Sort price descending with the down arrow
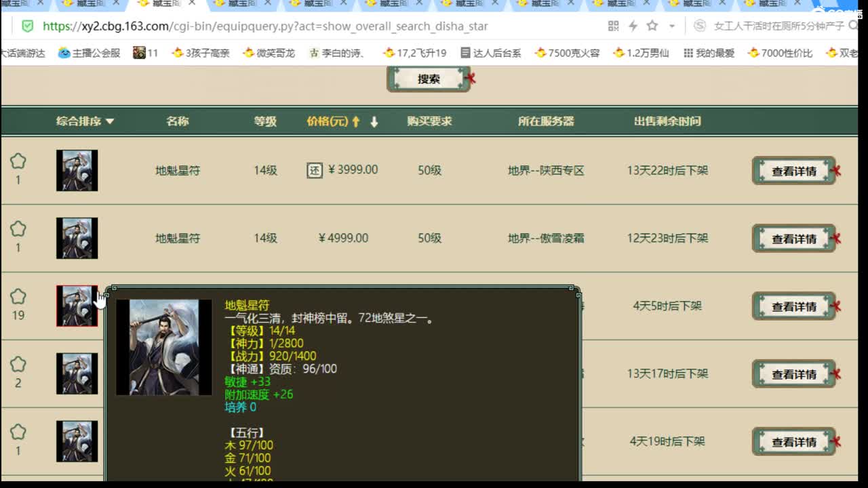The width and height of the screenshot is (868, 488). pos(374,122)
